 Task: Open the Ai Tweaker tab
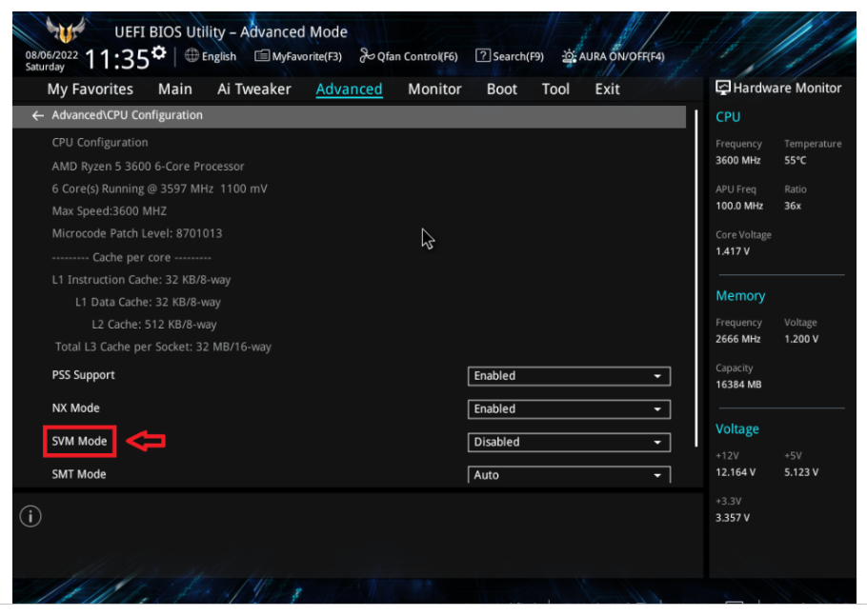click(x=253, y=89)
